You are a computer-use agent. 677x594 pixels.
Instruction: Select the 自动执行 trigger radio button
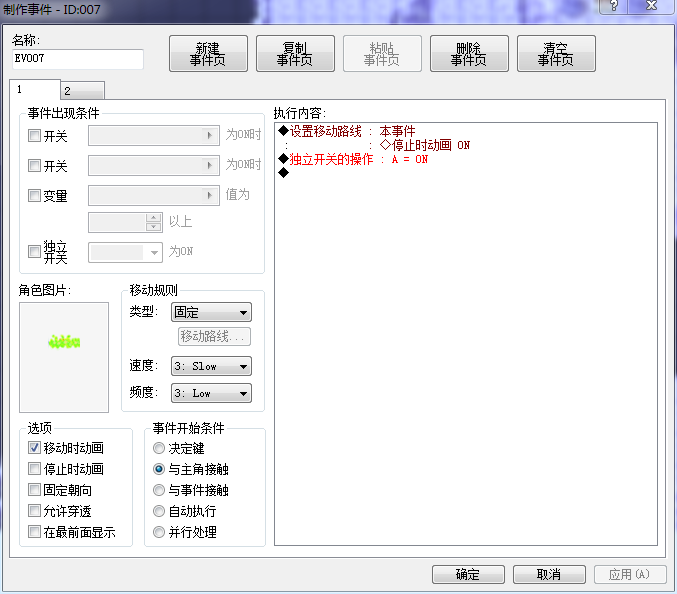159,511
